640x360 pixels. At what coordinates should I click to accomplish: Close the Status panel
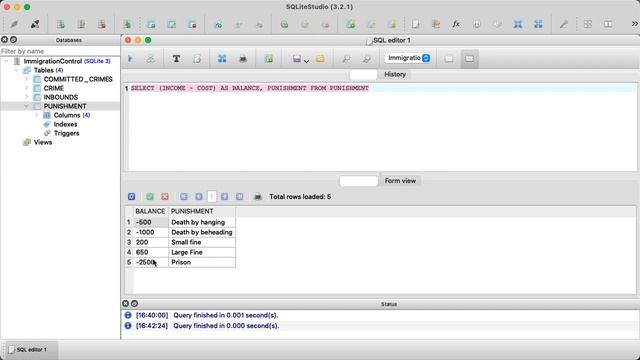click(x=125, y=304)
